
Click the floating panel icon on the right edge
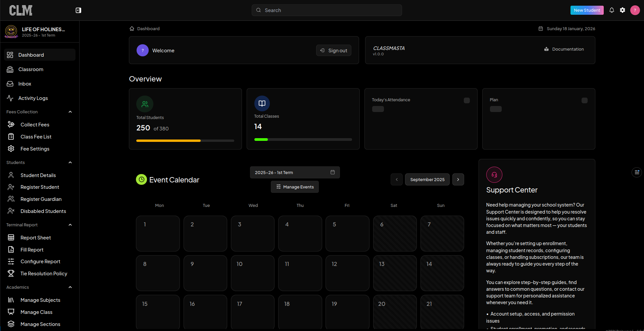tap(637, 172)
